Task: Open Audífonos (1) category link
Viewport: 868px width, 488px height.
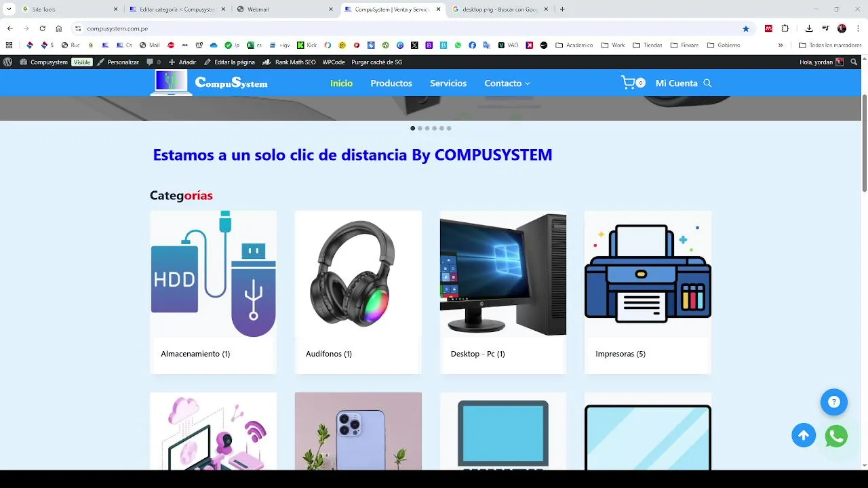Action: pyautogui.click(x=328, y=354)
